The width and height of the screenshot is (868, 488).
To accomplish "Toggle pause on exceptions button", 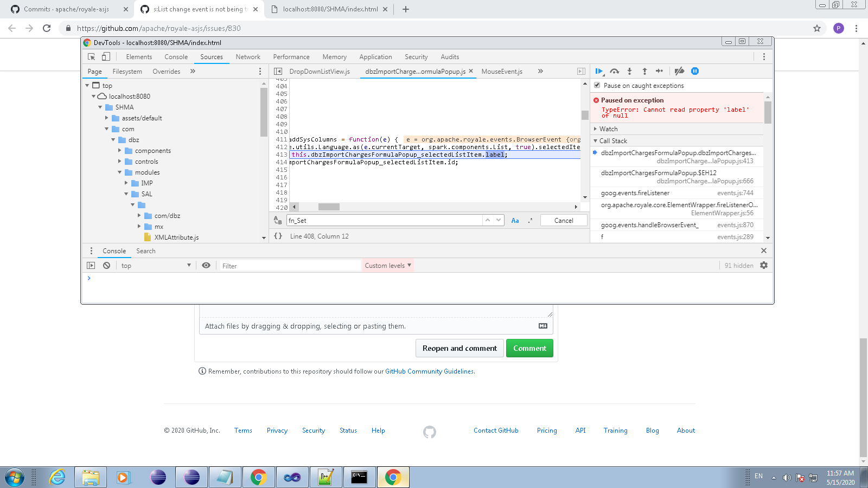I will [x=695, y=71].
